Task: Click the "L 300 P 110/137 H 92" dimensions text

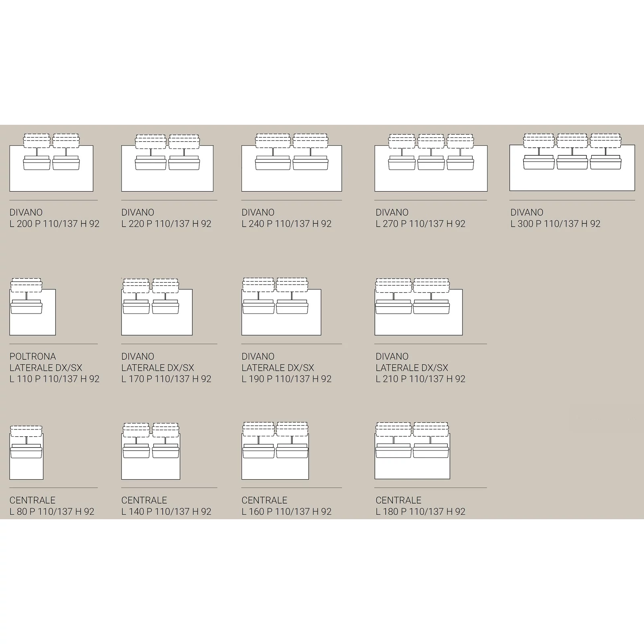Action: (555, 224)
